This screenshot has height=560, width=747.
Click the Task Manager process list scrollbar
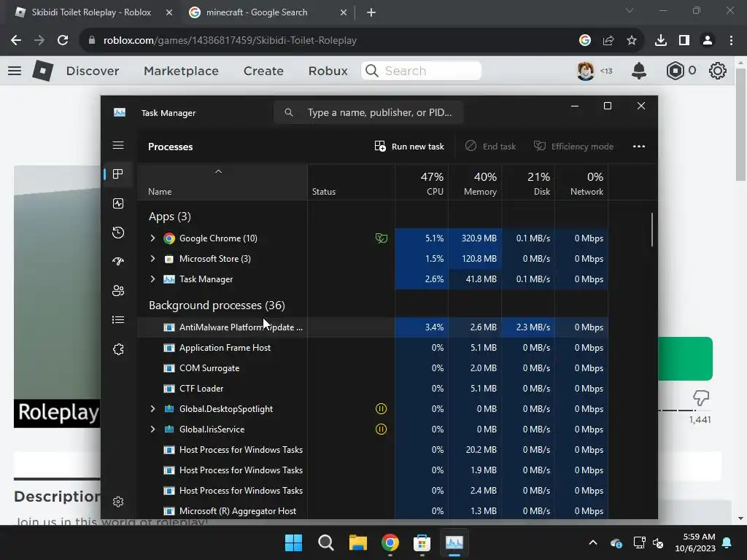pyautogui.click(x=651, y=230)
